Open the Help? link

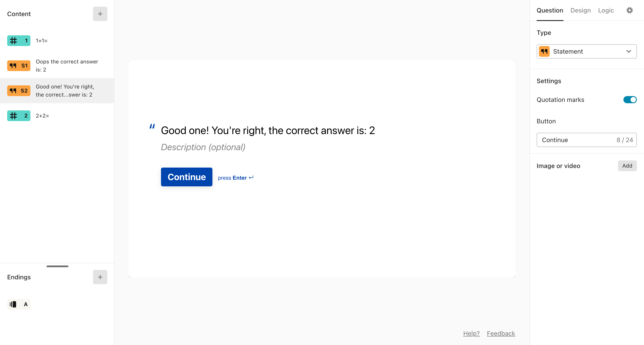pyautogui.click(x=471, y=333)
